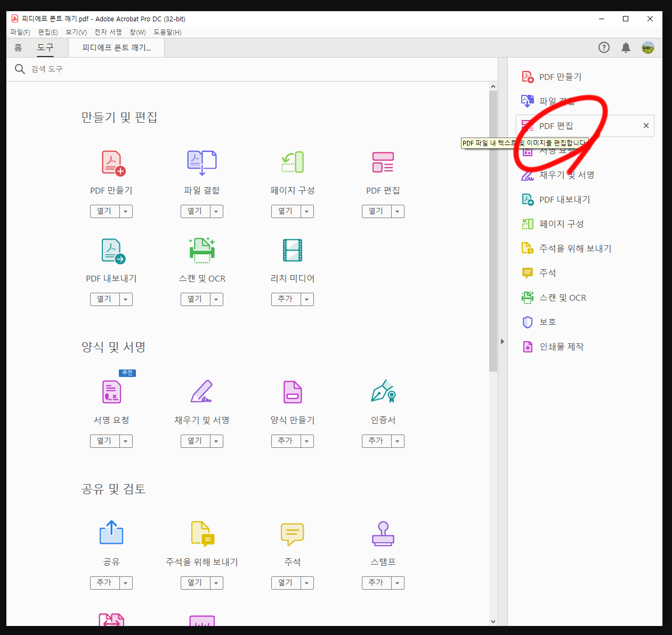Screen dimensions: 672x635
Task: Select the 파일 결합 tool icon
Action: (202, 163)
